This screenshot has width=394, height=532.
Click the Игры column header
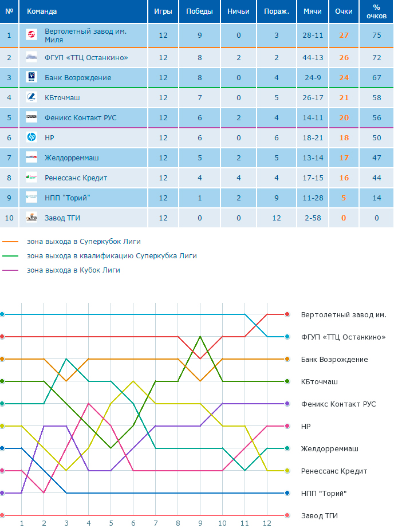point(163,11)
